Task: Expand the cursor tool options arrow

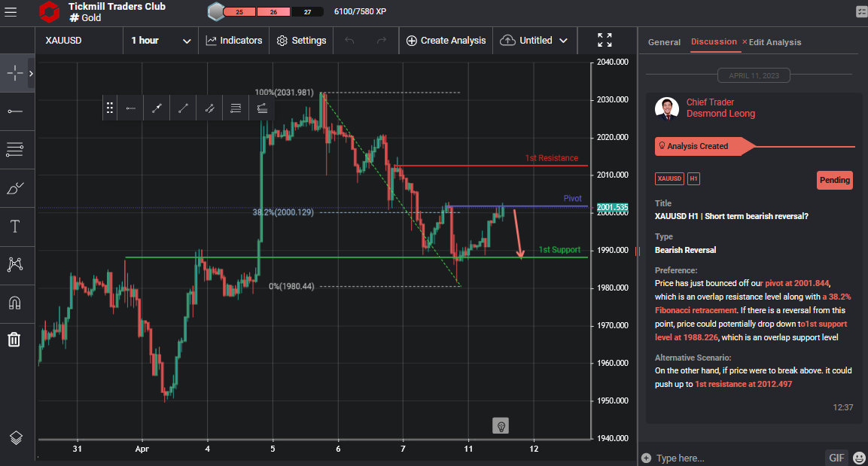Action: 31,73
